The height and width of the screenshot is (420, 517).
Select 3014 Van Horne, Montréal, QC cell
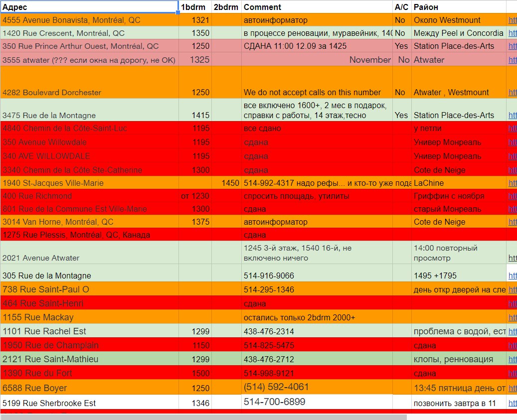pos(89,222)
